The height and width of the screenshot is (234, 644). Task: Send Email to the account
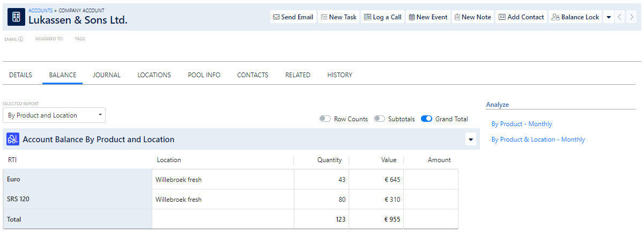pos(293,17)
